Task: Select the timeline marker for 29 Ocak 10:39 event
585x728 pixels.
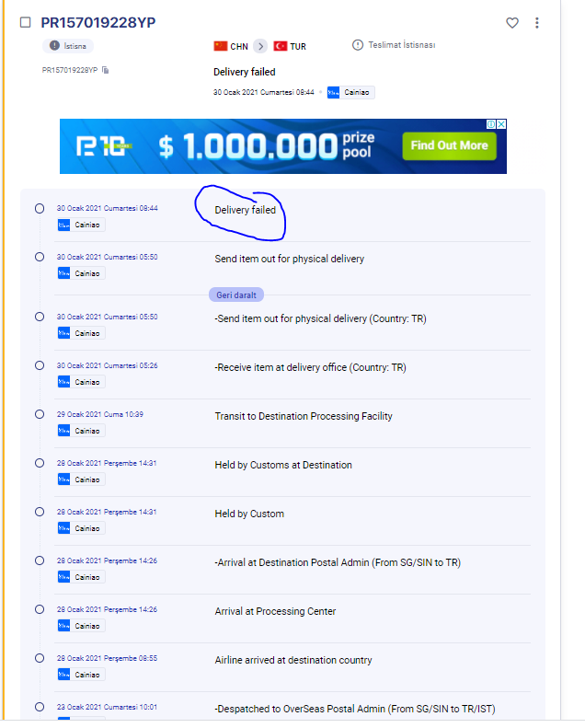Action: point(40,414)
